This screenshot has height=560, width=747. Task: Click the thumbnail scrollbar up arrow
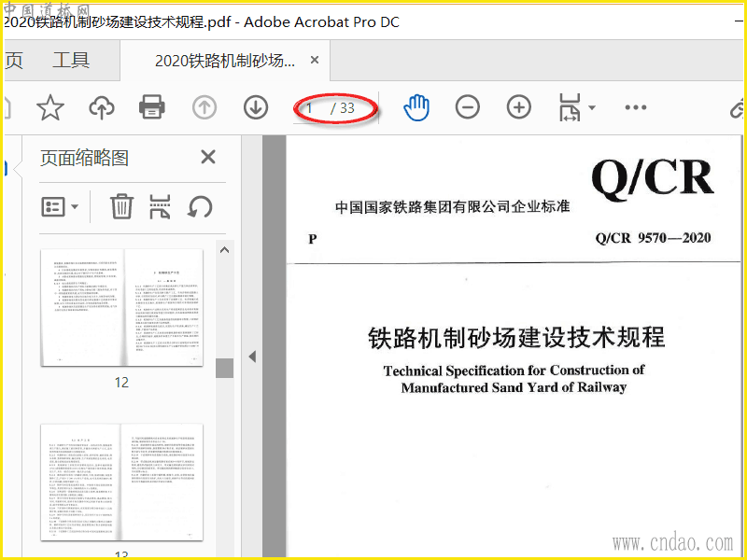click(224, 249)
